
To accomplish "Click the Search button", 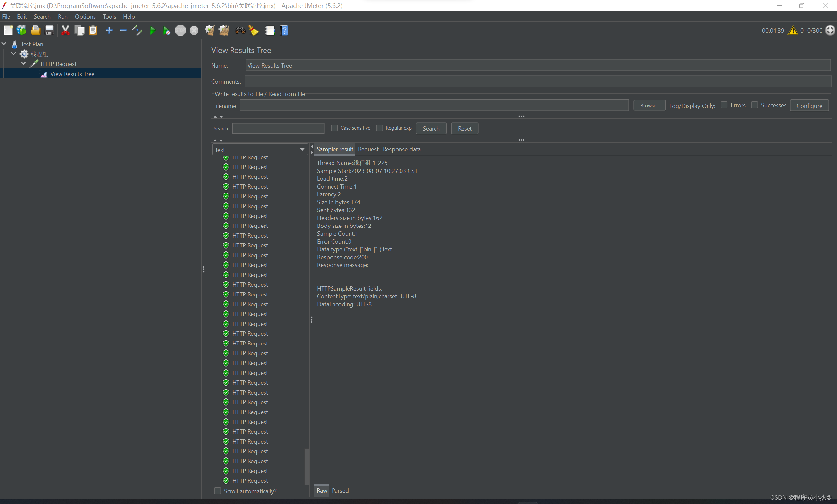I will click(x=431, y=129).
